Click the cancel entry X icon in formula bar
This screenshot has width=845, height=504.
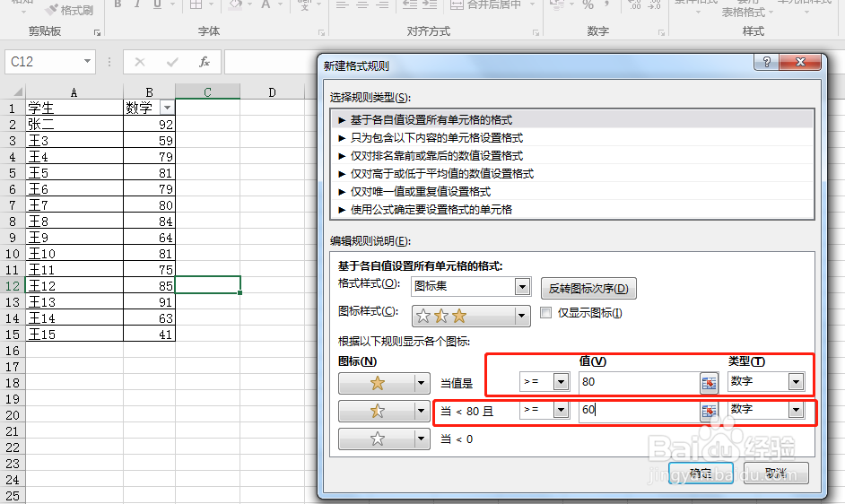pyautogui.click(x=140, y=62)
